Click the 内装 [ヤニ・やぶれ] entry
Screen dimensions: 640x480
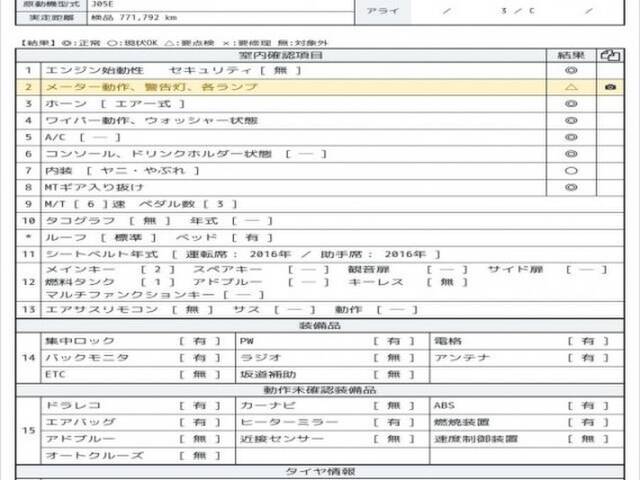(x=122, y=171)
